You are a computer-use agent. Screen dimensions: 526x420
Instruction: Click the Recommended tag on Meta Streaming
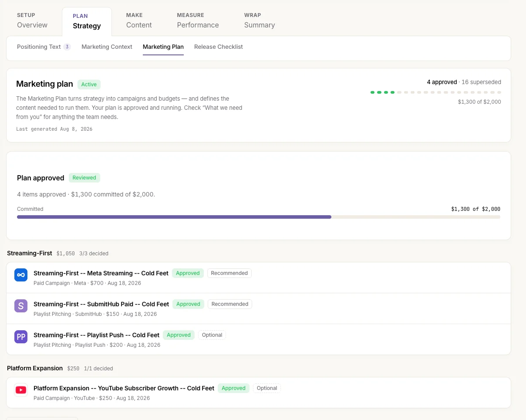coord(229,273)
